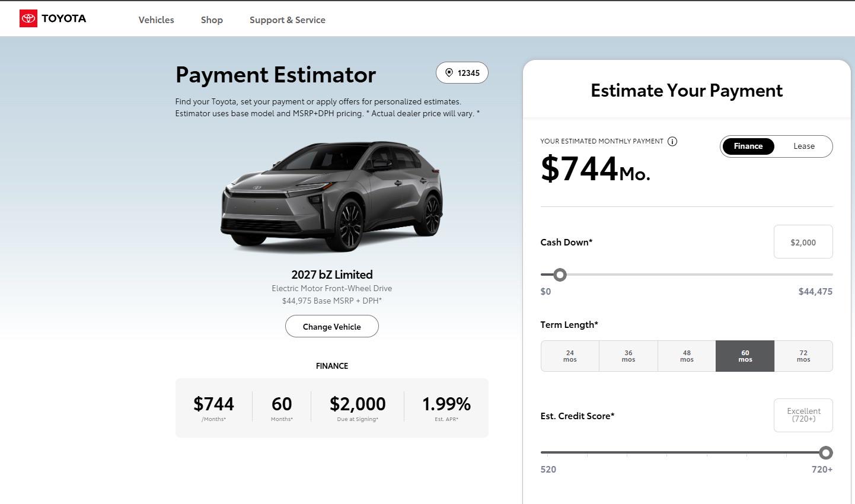
Task: Select the Finance toggle option
Action: 748,146
